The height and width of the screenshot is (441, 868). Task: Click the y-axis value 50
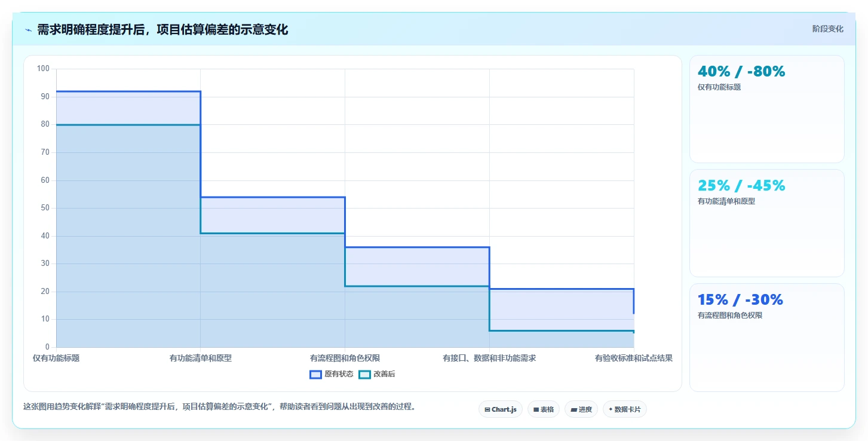coord(45,208)
